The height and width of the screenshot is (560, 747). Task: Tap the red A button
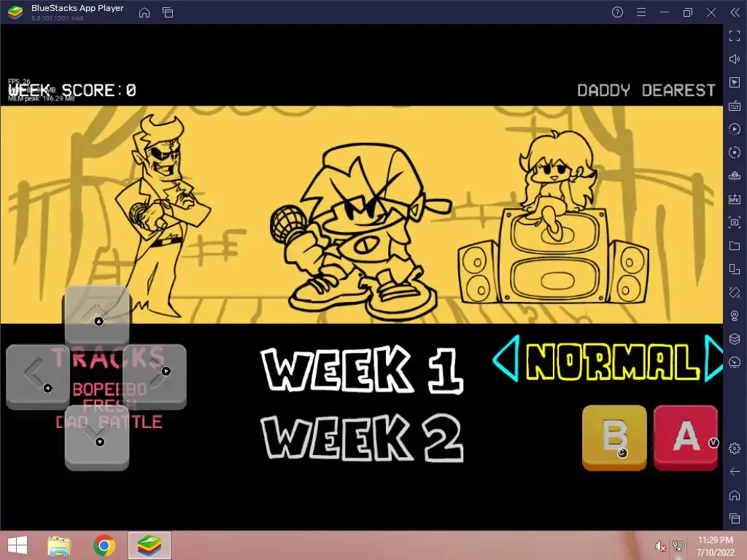click(x=686, y=437)
